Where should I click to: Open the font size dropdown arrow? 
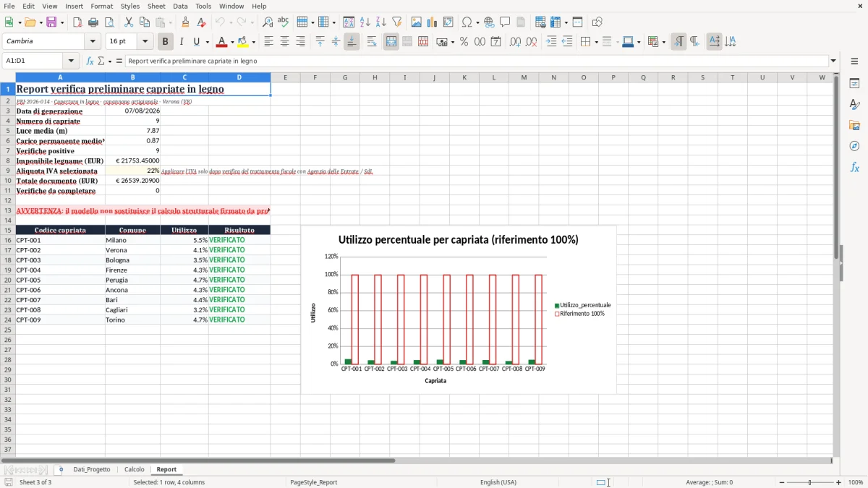pyautogui.click(x=145, y=42)
